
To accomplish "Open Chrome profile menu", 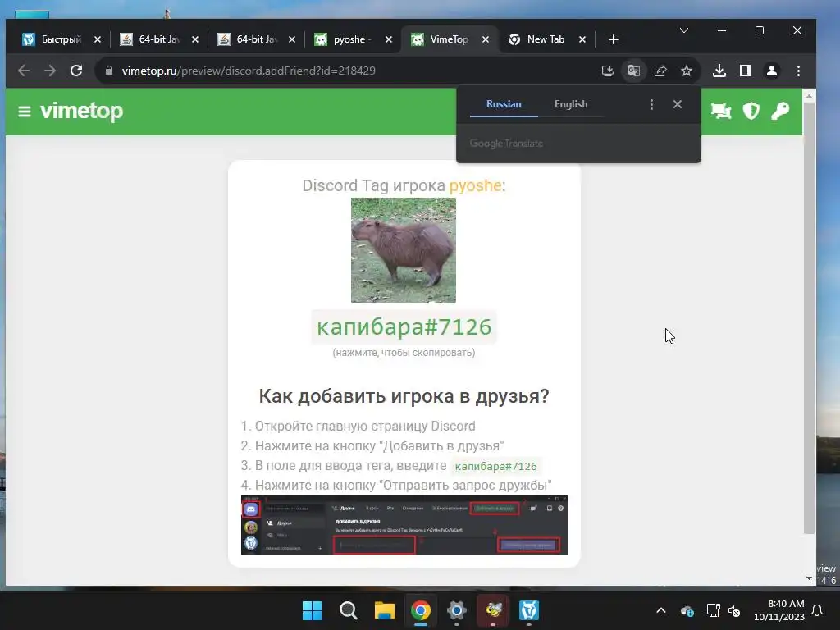I will [772, 71].
